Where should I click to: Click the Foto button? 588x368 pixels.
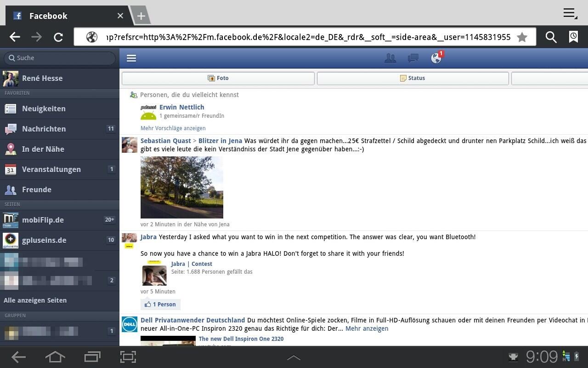[x=218, y=78]
